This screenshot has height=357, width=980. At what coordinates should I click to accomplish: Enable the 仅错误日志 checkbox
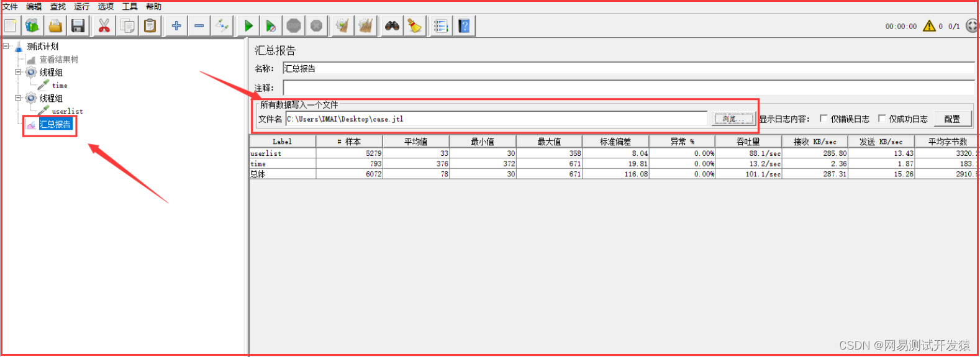click(823, 119)
